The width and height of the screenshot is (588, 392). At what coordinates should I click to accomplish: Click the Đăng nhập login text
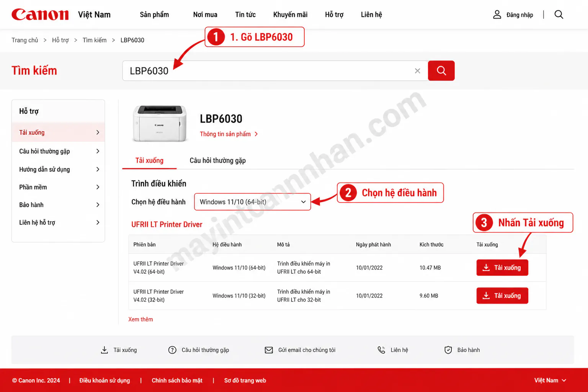click(x=519, y=15)
